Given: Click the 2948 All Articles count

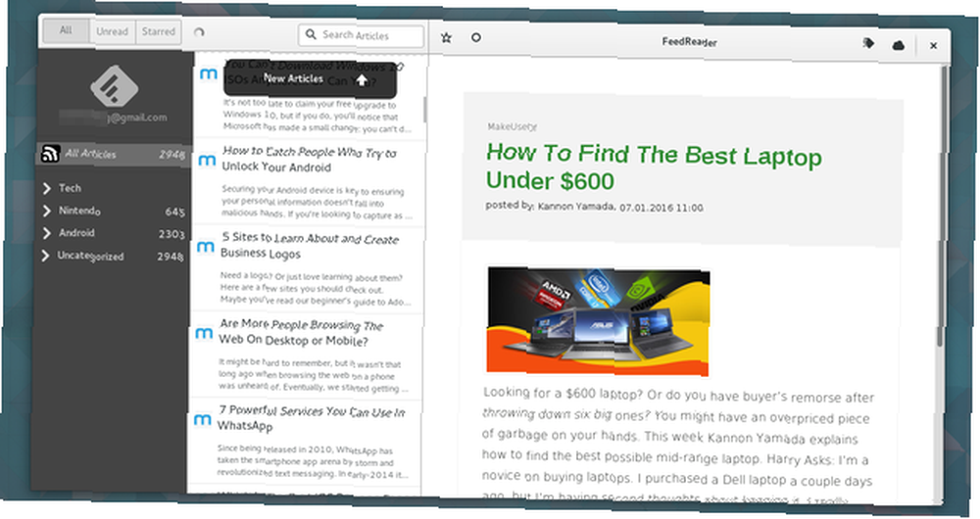Looking at the screenshot, I should (x=171, y=155).
